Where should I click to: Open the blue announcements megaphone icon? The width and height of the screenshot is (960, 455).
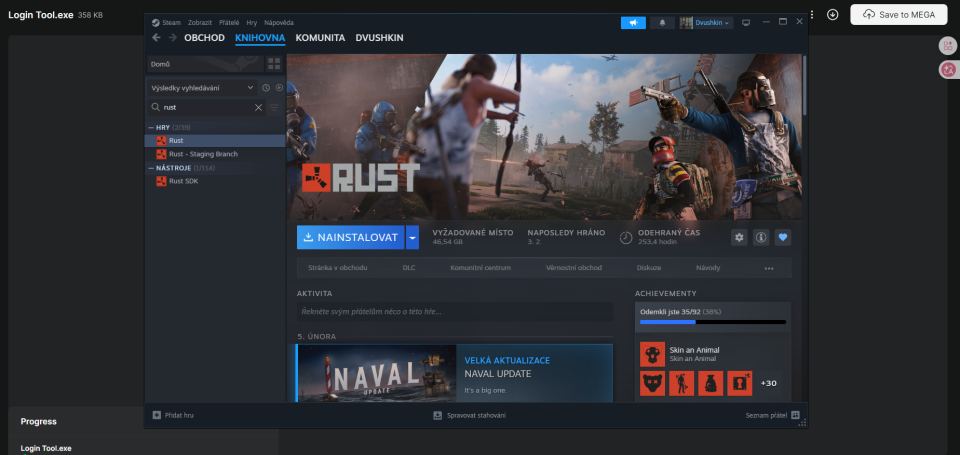click(x=633, y=23)
